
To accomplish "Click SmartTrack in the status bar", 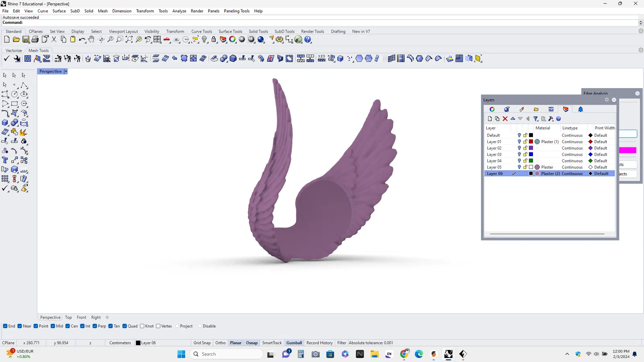I will tap(272, 343).
